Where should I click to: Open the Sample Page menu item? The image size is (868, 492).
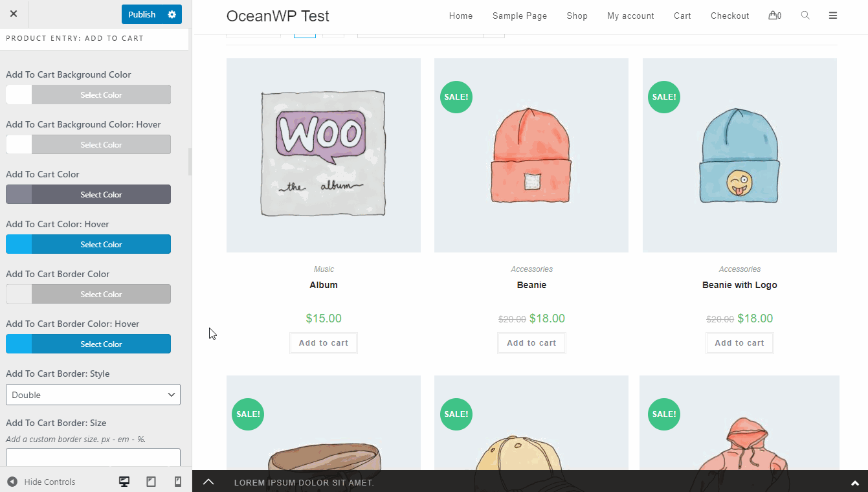520,16
